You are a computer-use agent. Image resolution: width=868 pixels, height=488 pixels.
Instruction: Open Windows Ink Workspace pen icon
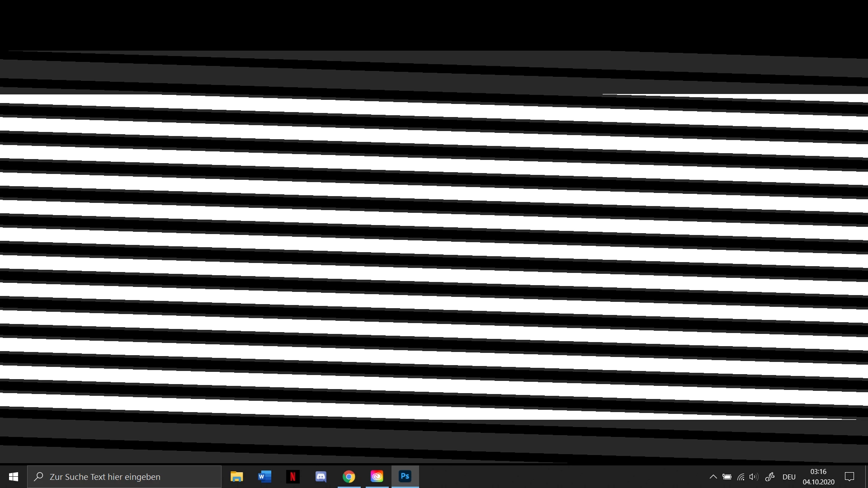(770, 477)
